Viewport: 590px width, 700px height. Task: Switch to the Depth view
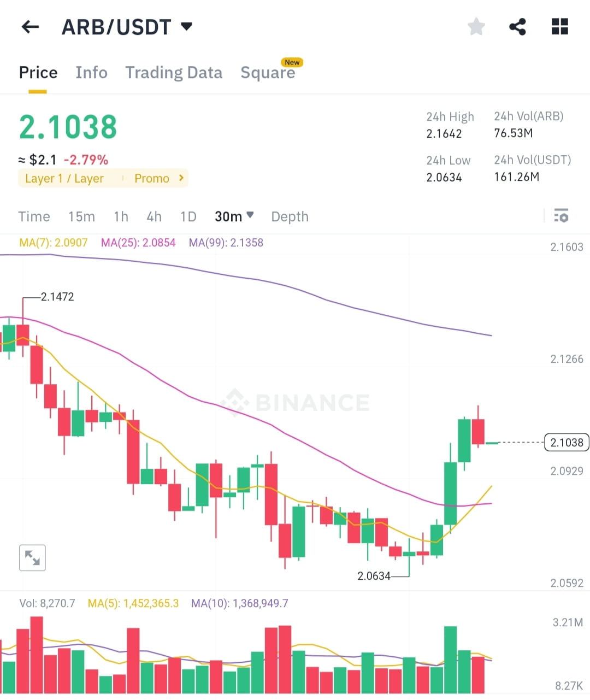click(290, 216)
